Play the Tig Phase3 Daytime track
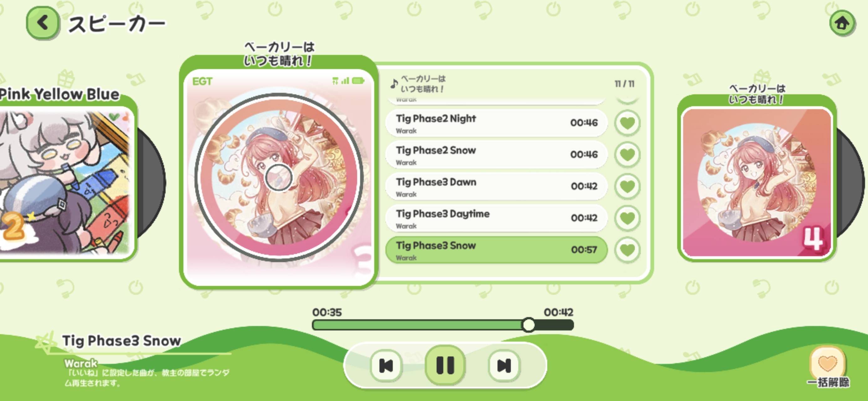The image size is (868, 401). point(496,218)
